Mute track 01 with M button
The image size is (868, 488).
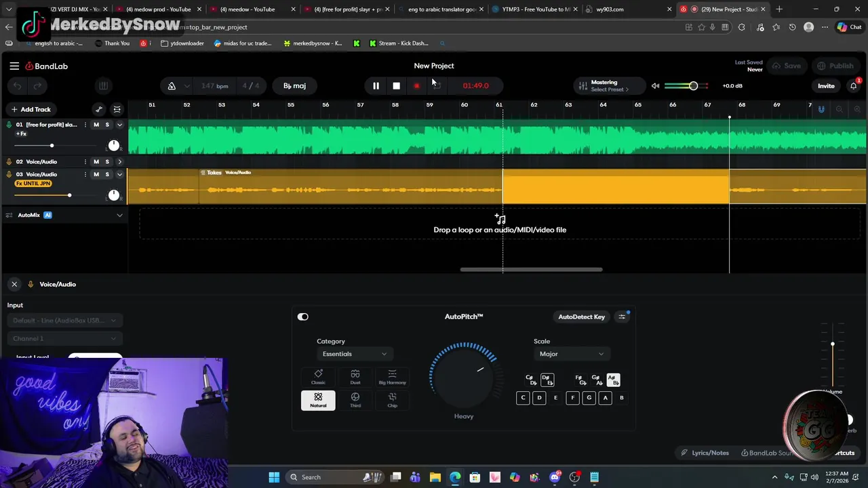pyautogui.click(x=96, y=125)
